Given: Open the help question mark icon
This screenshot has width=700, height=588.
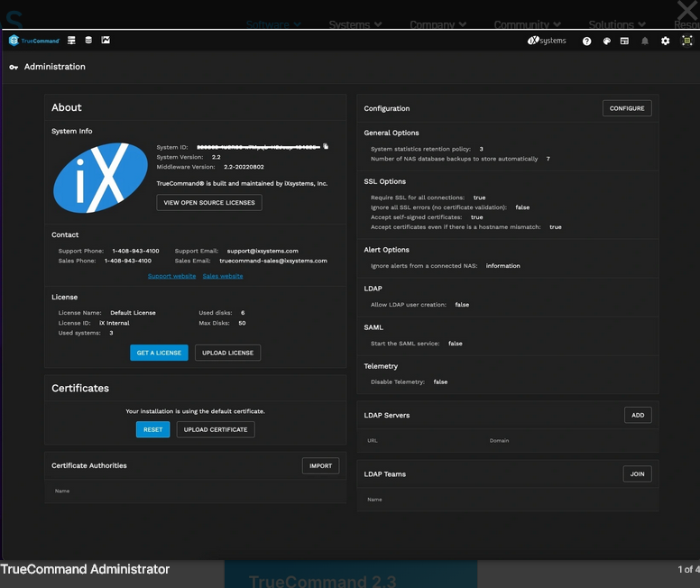Looking at the screenshot, I should (586, 41).
